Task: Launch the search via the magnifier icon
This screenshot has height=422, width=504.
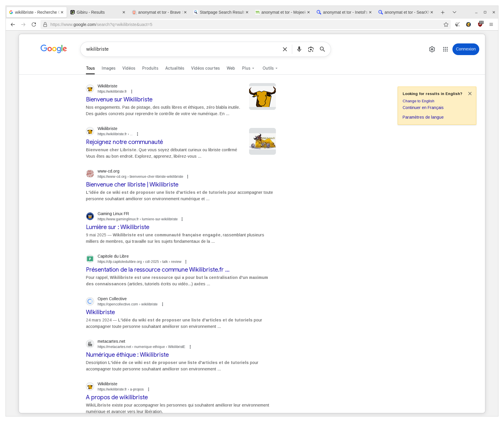Action: (x=322, y=49)
